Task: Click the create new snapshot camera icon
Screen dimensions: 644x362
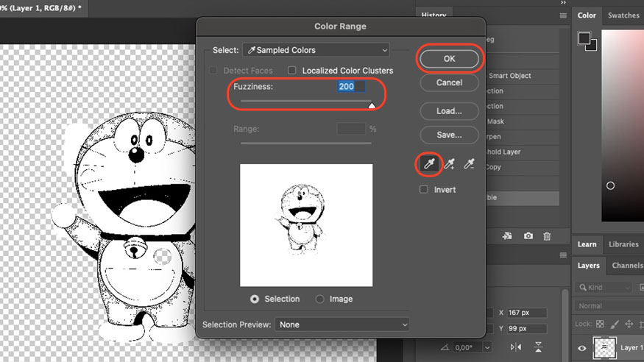Action: [x=528, y=236]
